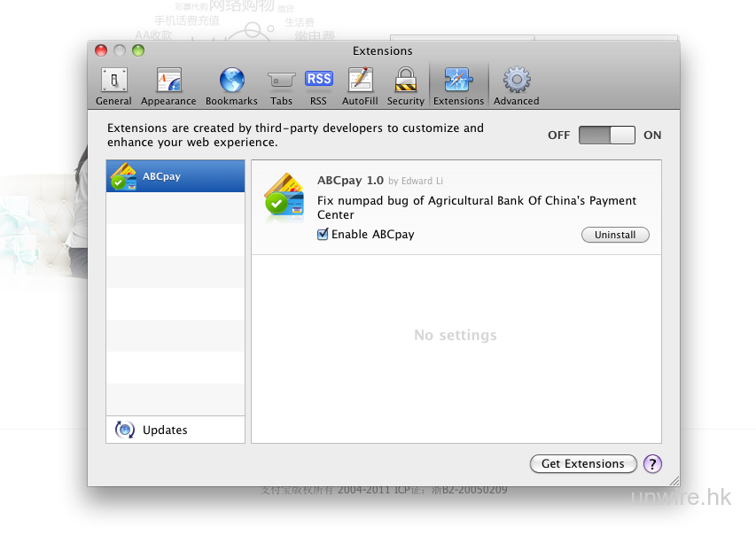Image resolution: width=756 pixels, height=535 pixels.
Task: Uncheck the Enable ABCpay checkbox
Action: [323, 235]
